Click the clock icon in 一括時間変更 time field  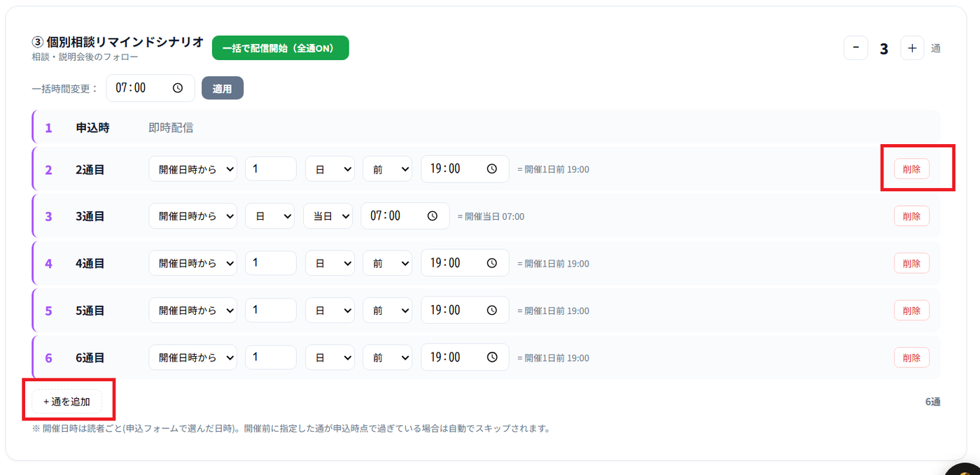coord(178,88)
